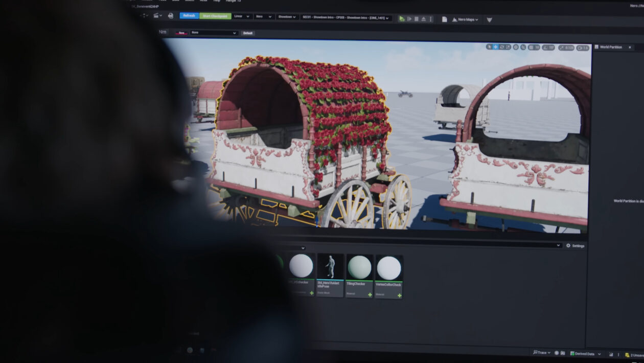Click the green plus on TilingChecker asset
The image size is (644, 363).
coord(370,294)
